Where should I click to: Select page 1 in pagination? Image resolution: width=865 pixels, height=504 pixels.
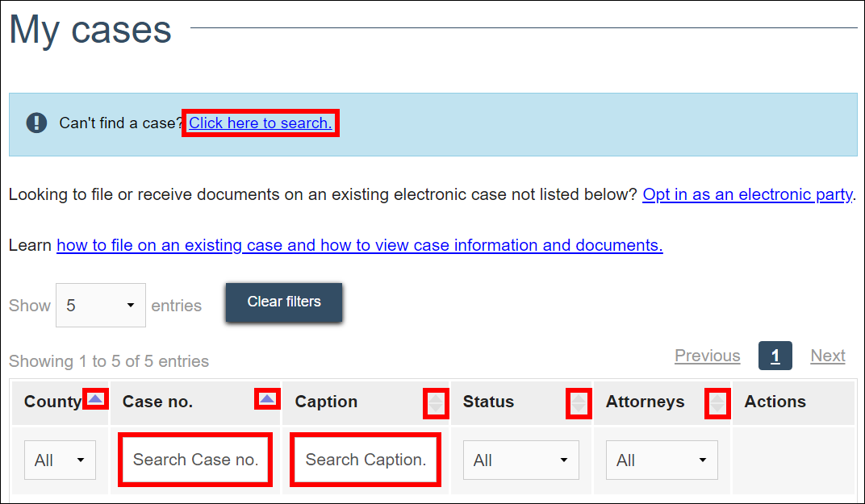[775, 356]
